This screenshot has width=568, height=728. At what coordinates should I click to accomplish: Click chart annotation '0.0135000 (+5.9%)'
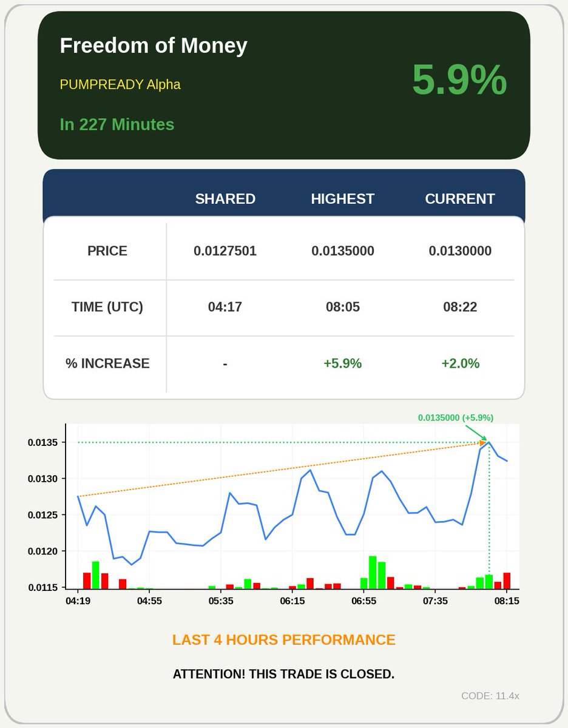point(456,417)
